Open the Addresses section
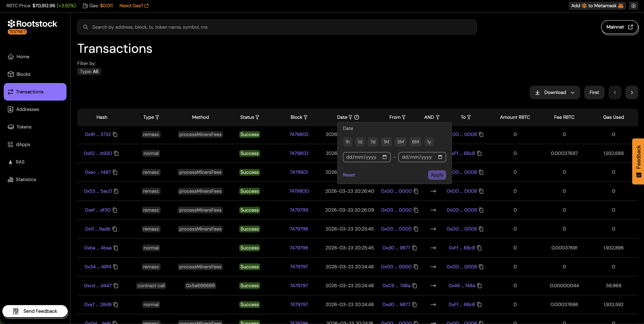The image size is (644, 324). pyautogui.click(x=28, y=109)
